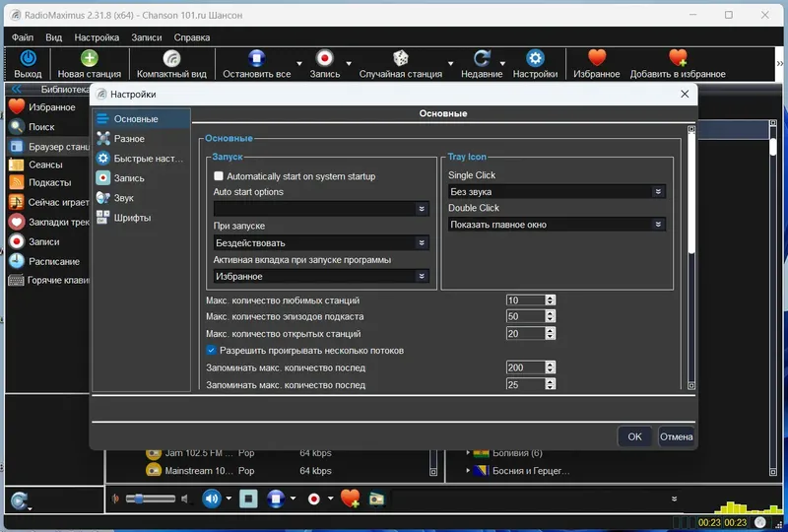Image resolution: width=788 pixels, height=532 pixels.
Task: Click the speaker mute button in the player bar
Action: tap(212, 499)
